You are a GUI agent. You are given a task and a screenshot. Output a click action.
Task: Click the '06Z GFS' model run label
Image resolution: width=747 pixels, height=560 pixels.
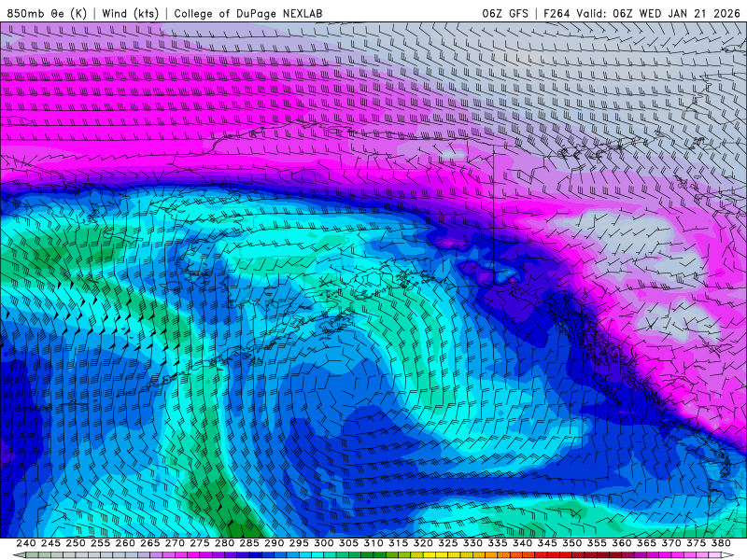[x=505, y=13]
